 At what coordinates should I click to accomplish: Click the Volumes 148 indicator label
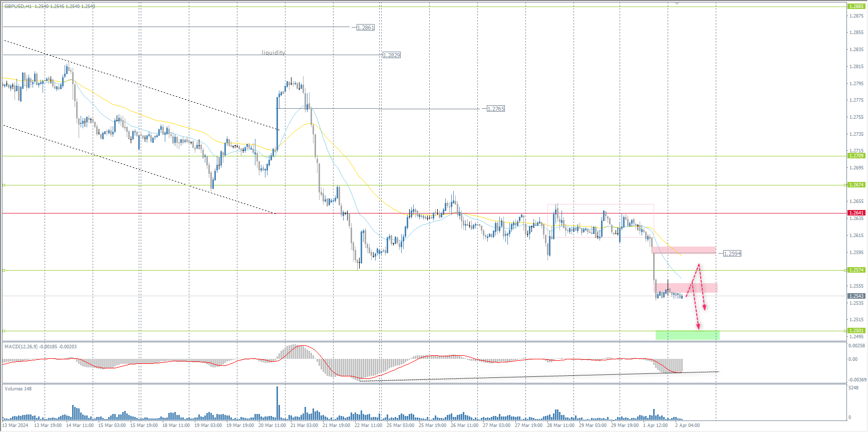18,389
